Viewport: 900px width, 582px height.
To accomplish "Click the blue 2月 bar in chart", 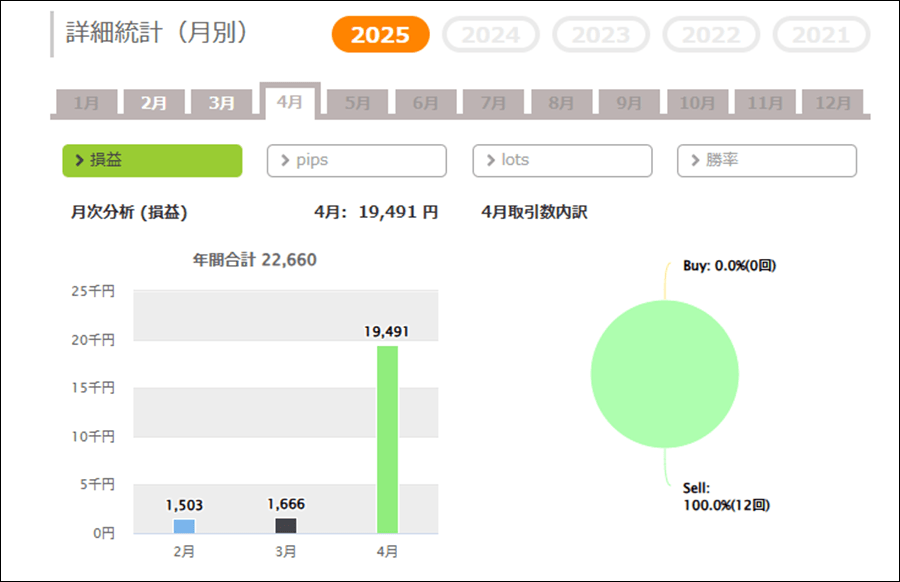I will coord(184,526).
